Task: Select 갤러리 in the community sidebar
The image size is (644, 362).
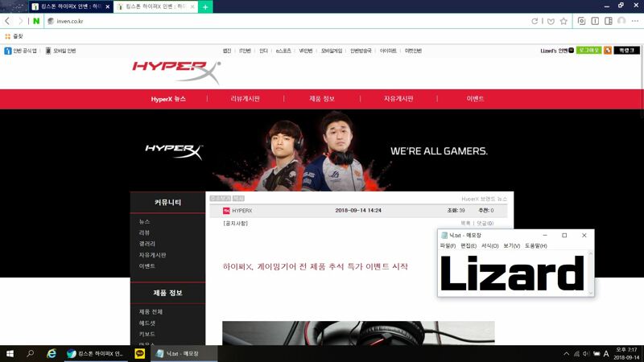Action: click(x=147, y=244)
